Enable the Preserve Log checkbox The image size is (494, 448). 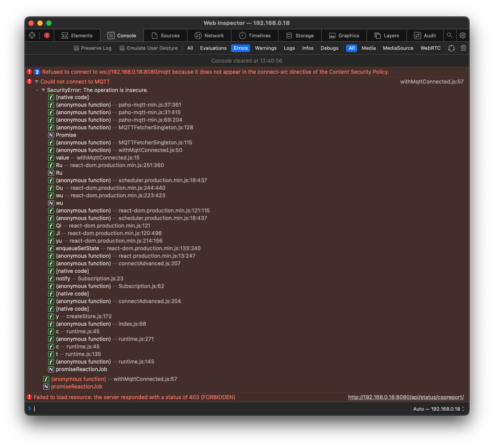click(x=76, y=48)
